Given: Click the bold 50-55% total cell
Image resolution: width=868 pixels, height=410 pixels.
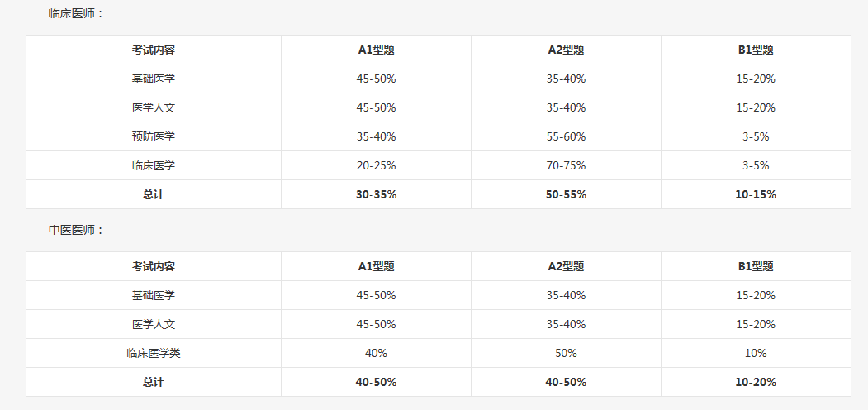Looking at the screenshot, I should coord(566,194).
